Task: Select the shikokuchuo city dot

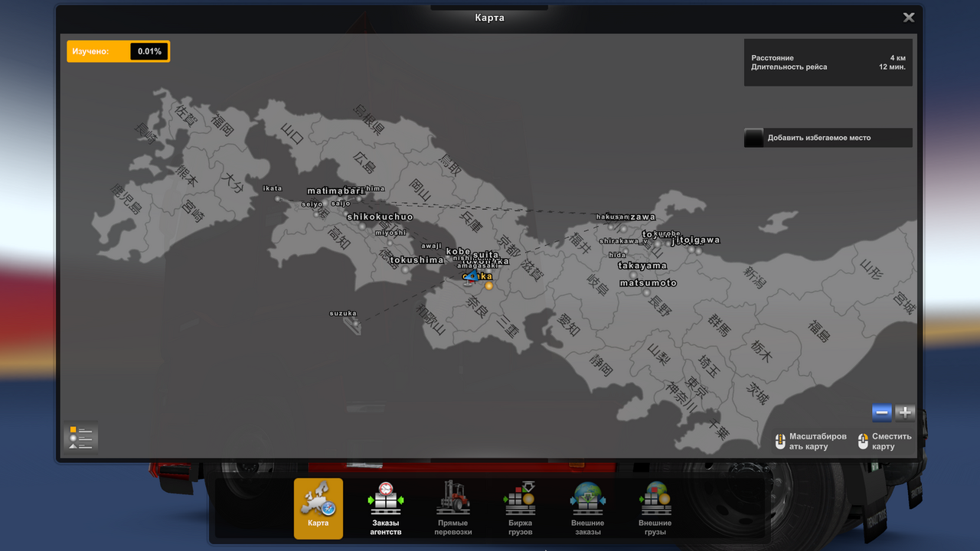Action: pyautogui.click(x=362, y=227)
